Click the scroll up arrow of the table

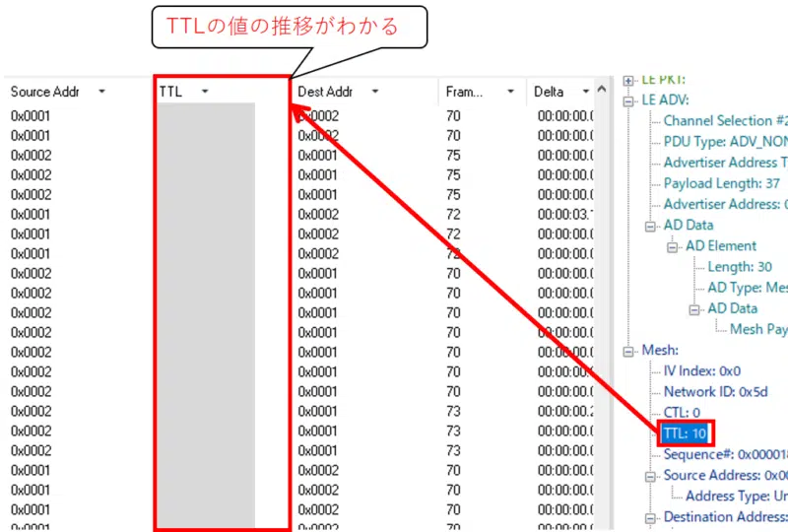[x=601, y=90]
